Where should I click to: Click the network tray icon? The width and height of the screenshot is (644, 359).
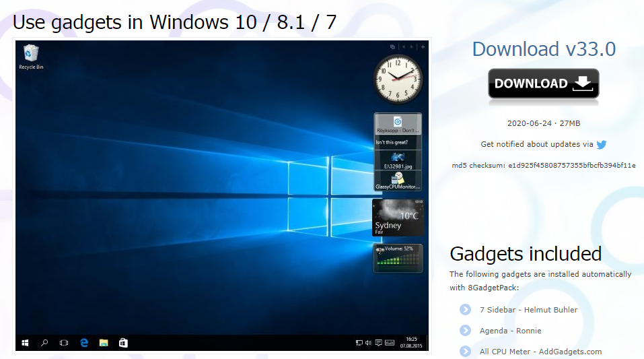click(x=359, y=343)
